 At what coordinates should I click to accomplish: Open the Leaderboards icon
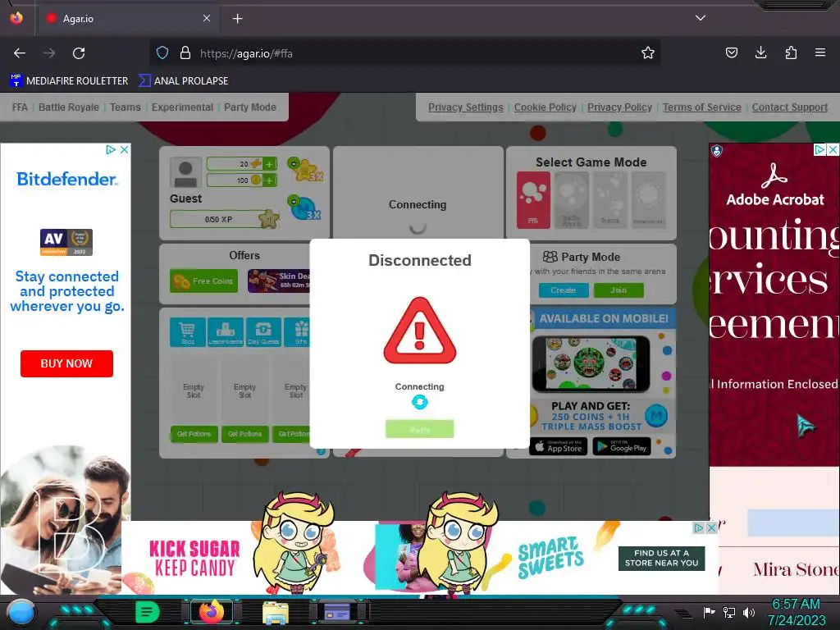point(226,332)
